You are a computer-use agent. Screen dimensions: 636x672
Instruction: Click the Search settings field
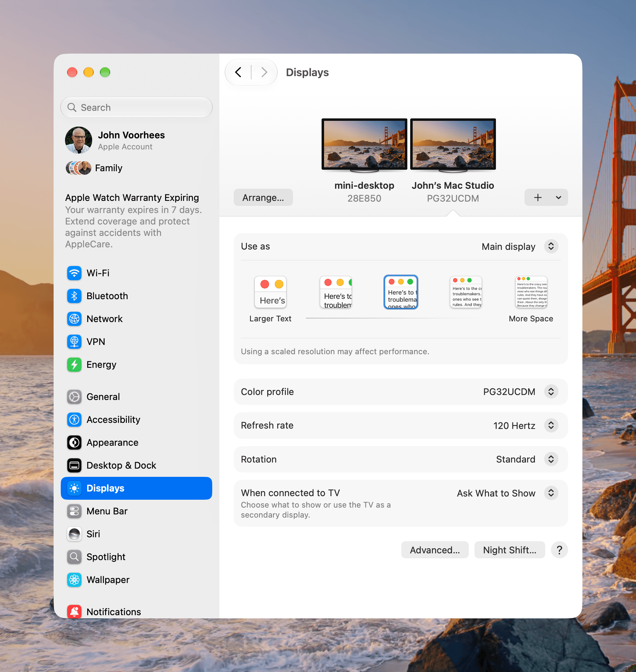pos(136,107)
